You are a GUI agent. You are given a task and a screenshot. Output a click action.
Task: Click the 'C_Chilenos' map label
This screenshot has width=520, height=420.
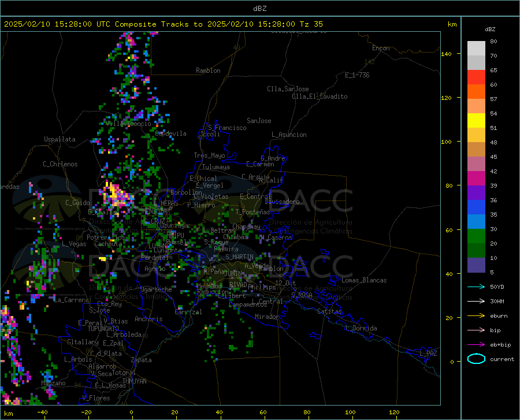pos(60,164)
